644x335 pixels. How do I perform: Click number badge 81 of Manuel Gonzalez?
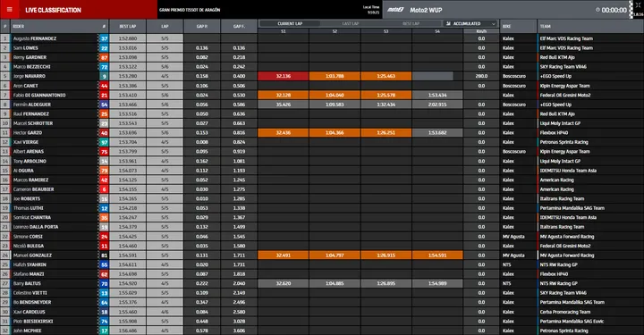[x=104, y=255]
